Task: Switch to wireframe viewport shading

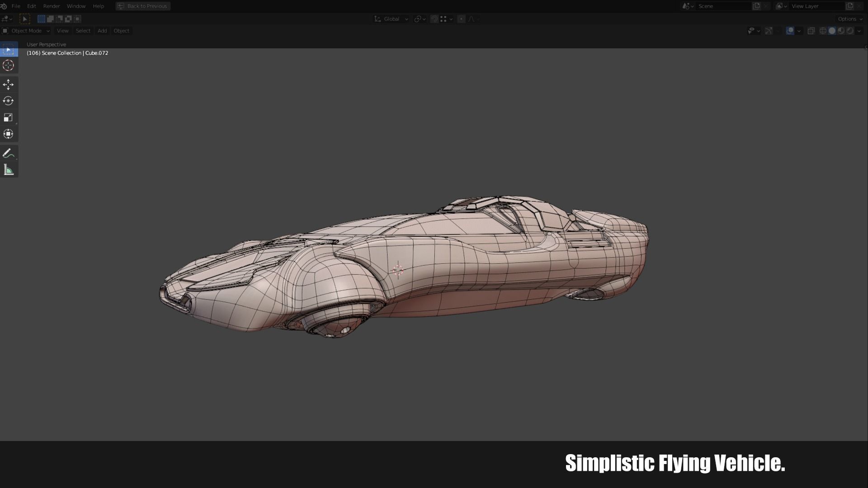Action: 823,31
